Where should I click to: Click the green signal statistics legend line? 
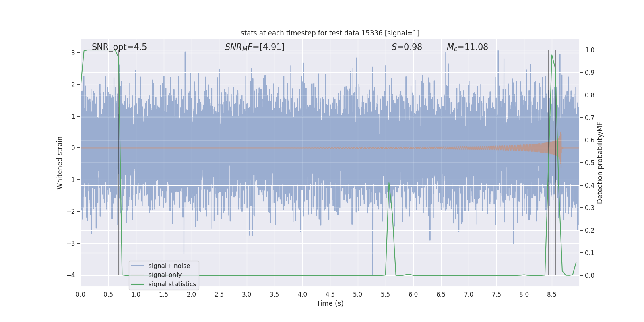pyautogui.click(x=138, y=284)
